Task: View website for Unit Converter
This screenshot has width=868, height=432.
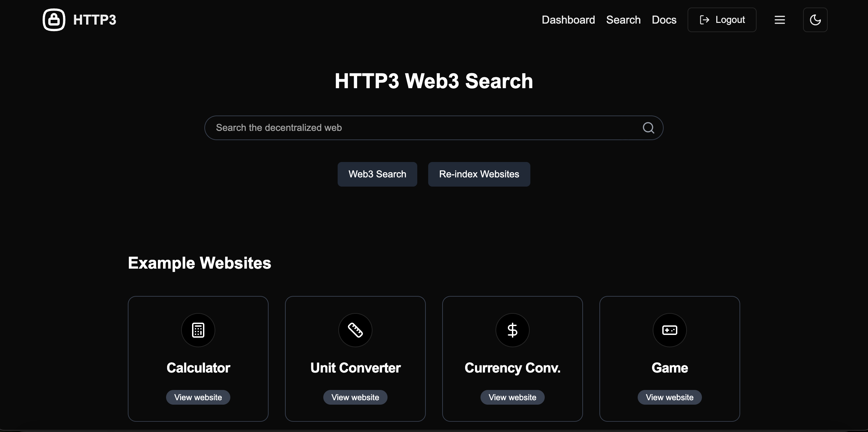Action: click(355, 397)
